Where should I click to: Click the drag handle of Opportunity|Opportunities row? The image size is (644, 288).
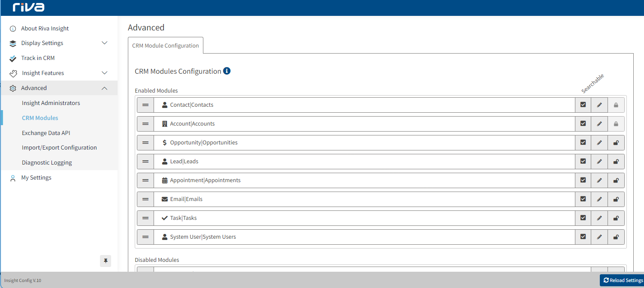pos(145,143)
